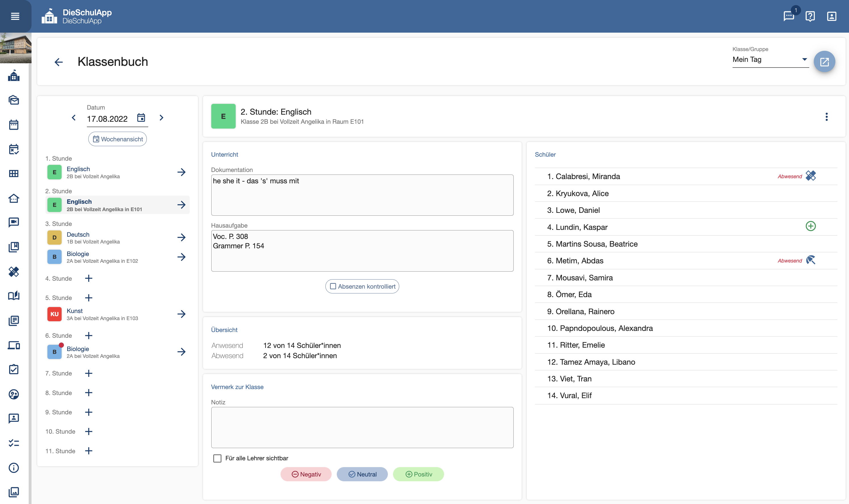Open the calendar sidebar icon
Screen dimensions: 849x504
point(14,125)
